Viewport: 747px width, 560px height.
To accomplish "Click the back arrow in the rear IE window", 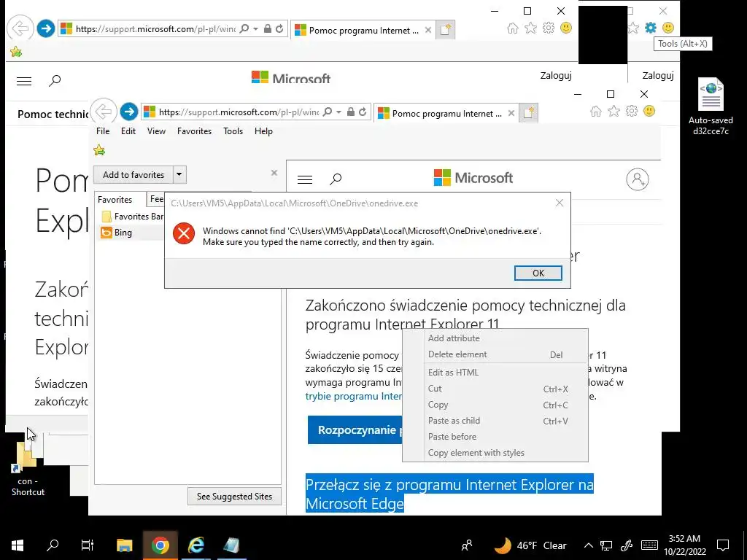I will point(20,28).
